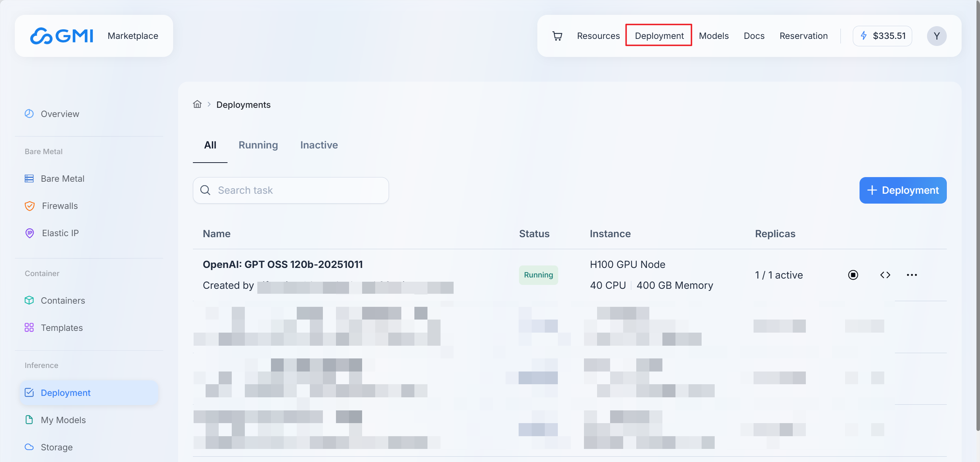
Task: Open the shopping cart icon
Action: [557, 36]
